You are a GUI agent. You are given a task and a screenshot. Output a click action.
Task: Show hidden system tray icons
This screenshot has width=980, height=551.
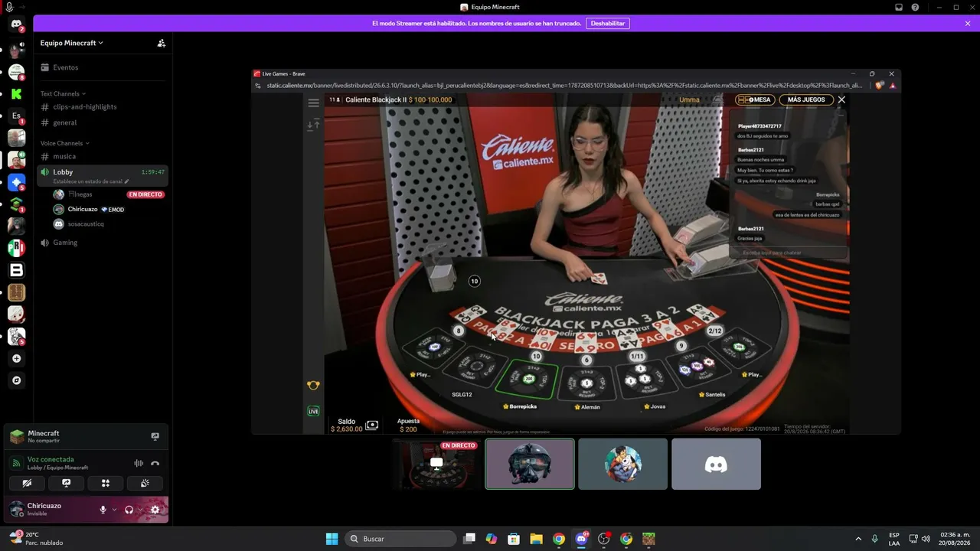(x=857, y=539)
